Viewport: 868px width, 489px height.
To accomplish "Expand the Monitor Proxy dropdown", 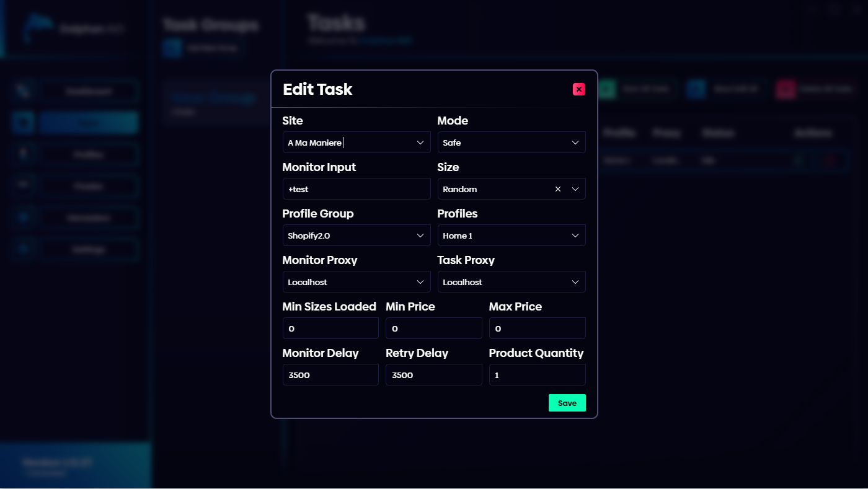I will [x=356, y=282].
